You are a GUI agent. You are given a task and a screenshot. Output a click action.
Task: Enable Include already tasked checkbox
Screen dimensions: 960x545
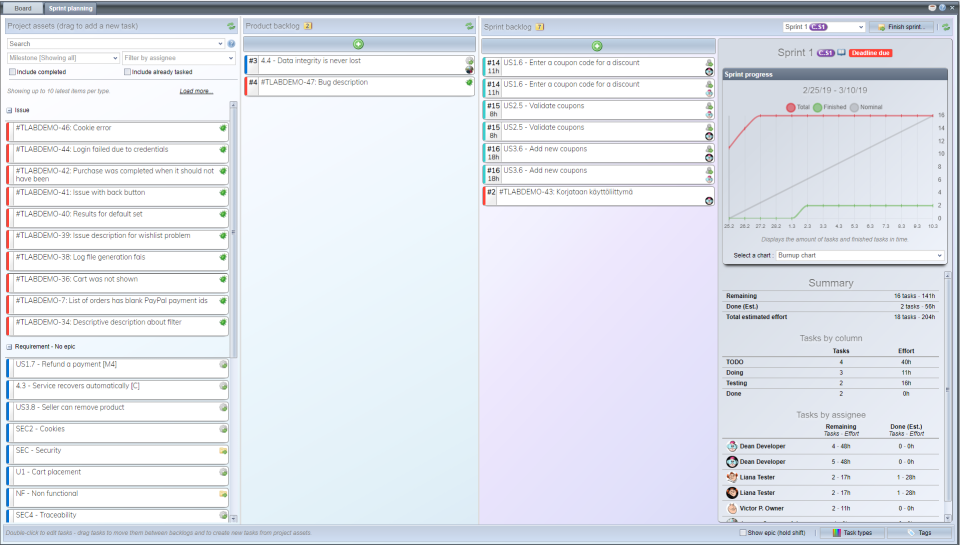tap(127, 72)
